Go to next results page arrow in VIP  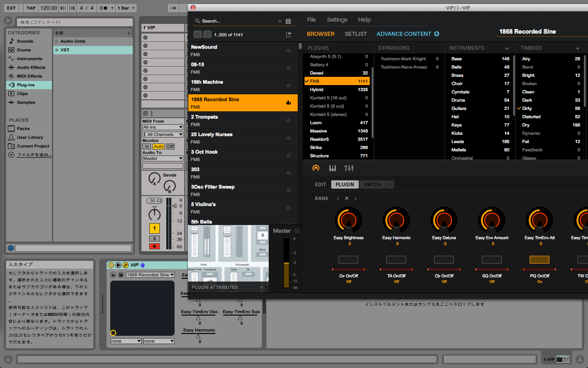(208, 34)
